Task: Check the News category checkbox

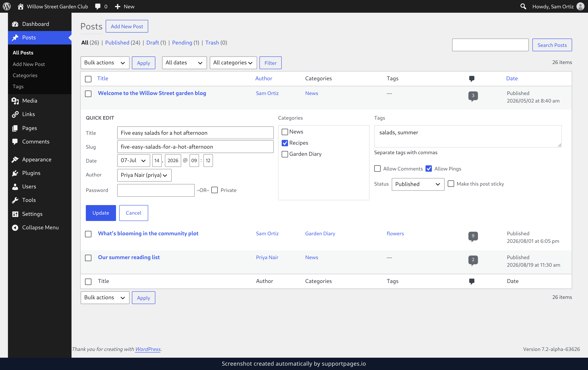Action: (x=285, y=132)
